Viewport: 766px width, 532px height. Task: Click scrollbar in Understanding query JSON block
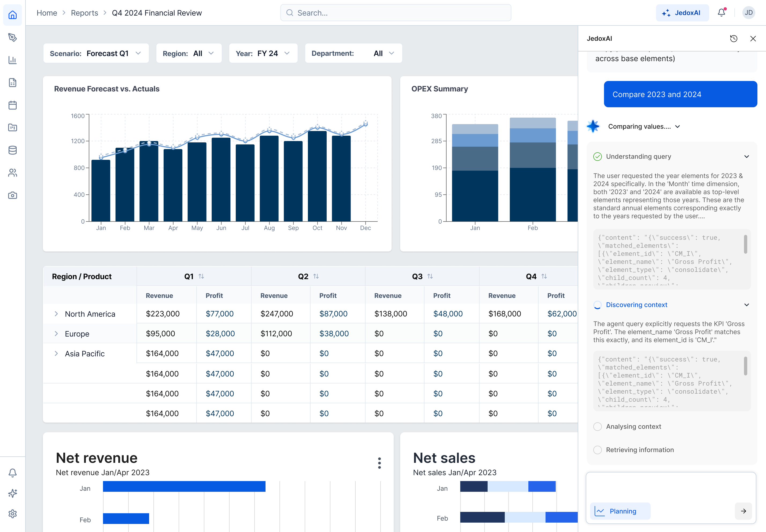(745, 244)
